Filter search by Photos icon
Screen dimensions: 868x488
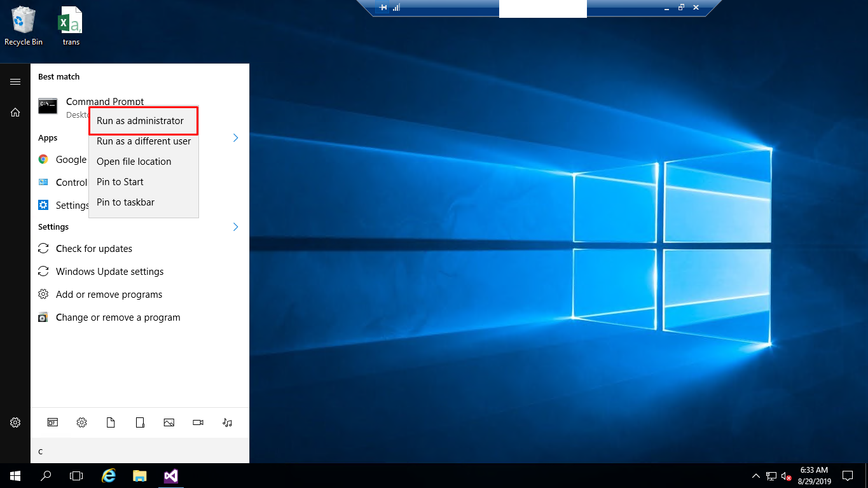pyautogui.click(x=169, y=422)
